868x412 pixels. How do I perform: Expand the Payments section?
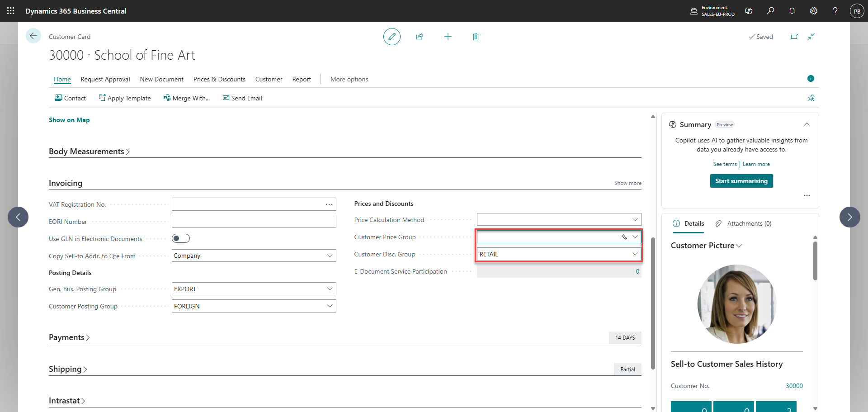tap(69, 337)
